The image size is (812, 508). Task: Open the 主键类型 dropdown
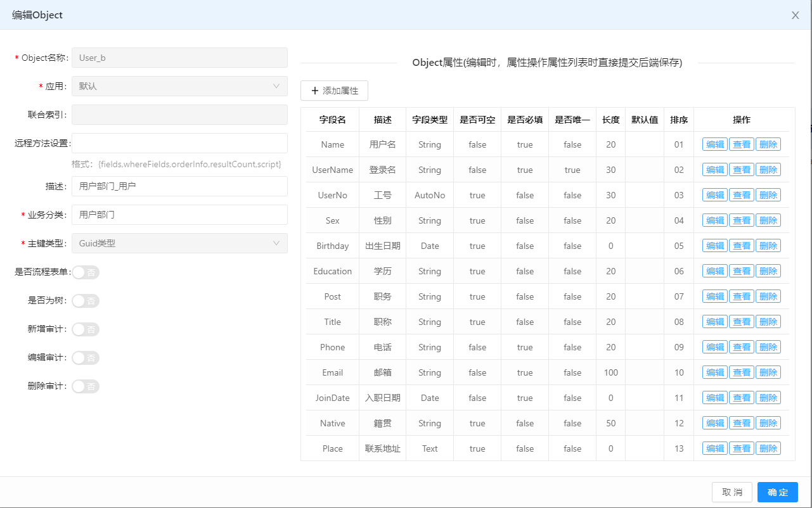179,243
